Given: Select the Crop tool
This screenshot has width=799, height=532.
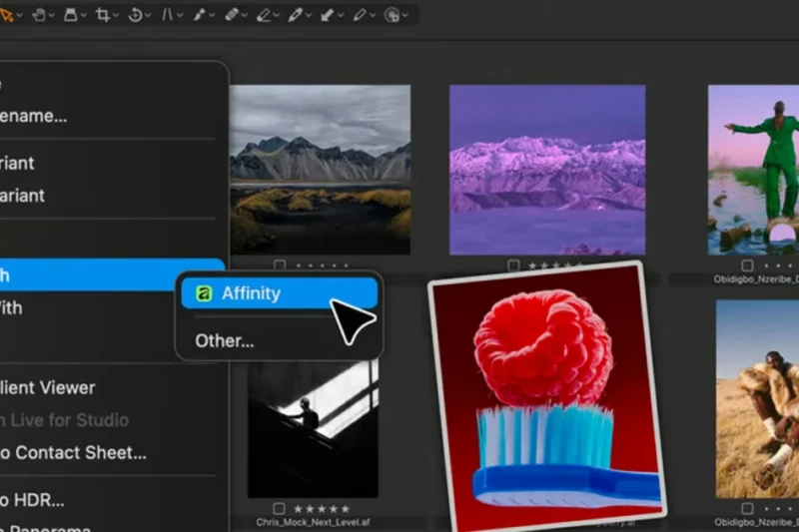Looking at the screenshot, I should 103,15.
